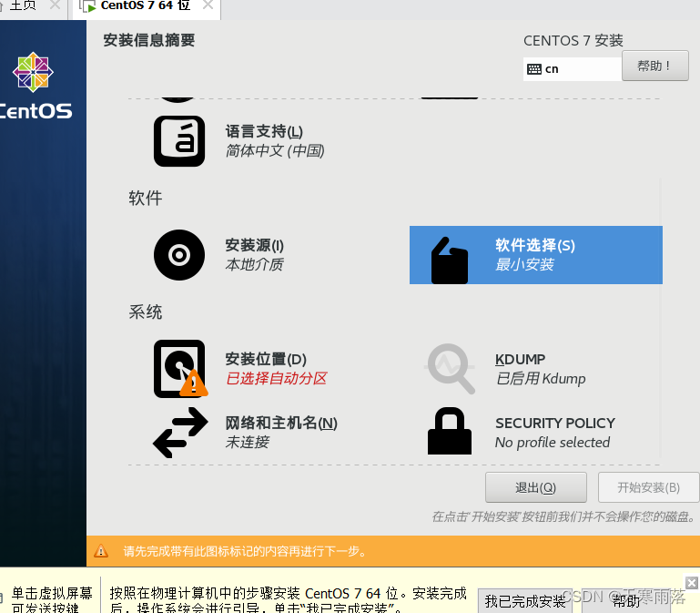Switch to the 主页 home tab
700x613 pixels.
pos(23,5)
